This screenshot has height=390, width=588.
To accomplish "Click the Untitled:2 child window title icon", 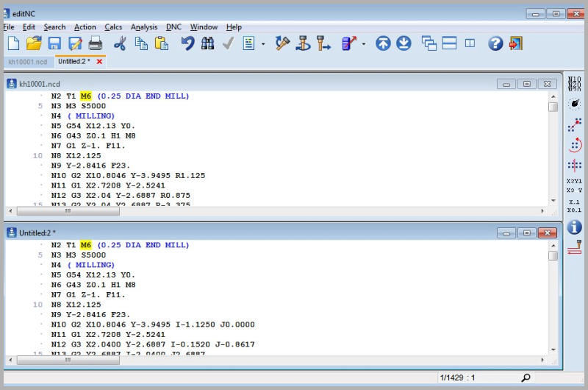I will tap(12, 233).
